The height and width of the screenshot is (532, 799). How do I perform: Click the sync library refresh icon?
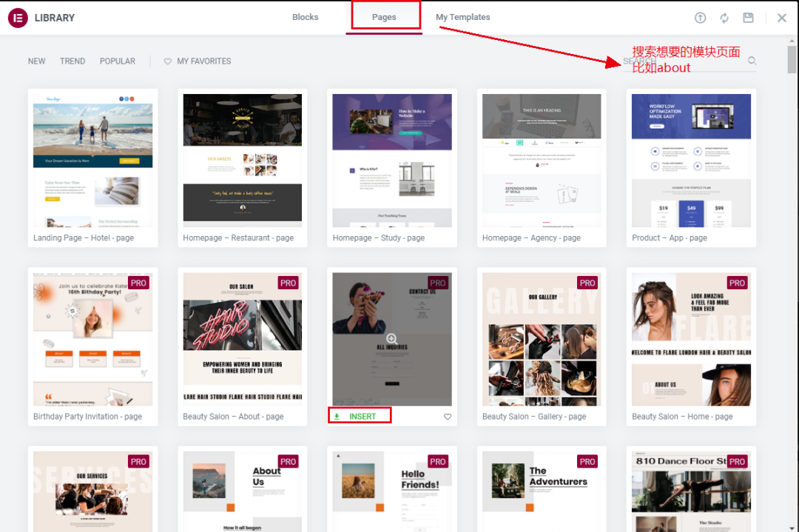724,18
